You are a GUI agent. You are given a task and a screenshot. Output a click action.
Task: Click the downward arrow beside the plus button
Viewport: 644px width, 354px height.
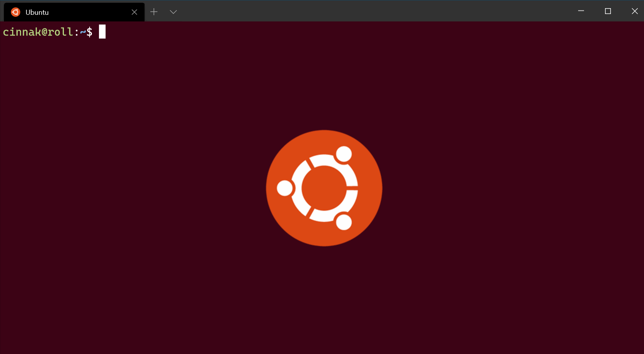coord(173,12)
